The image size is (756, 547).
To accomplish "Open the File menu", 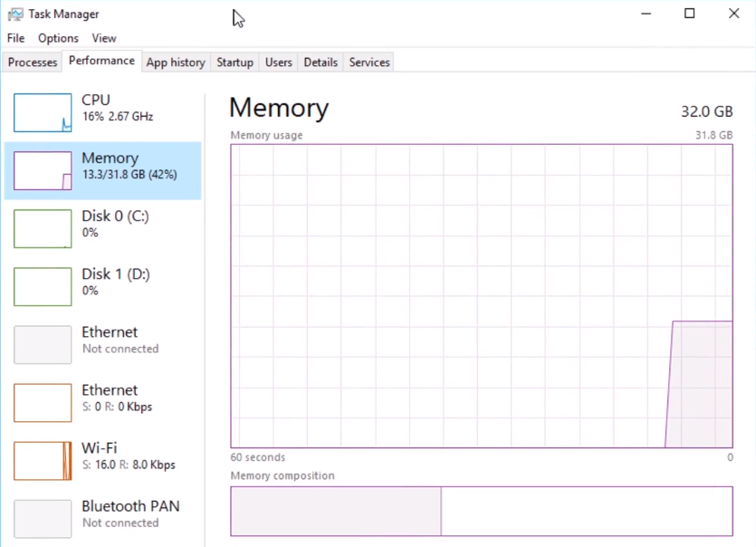I will [x=16, y=38].
